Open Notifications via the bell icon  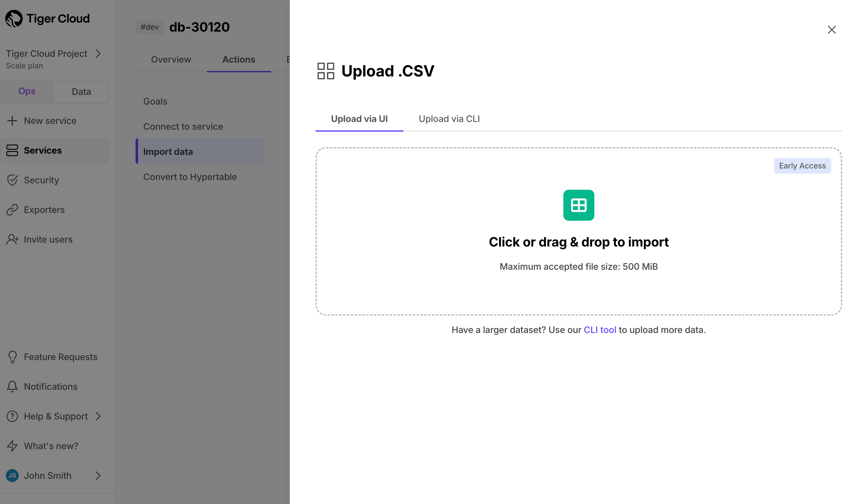coord(12,386)
